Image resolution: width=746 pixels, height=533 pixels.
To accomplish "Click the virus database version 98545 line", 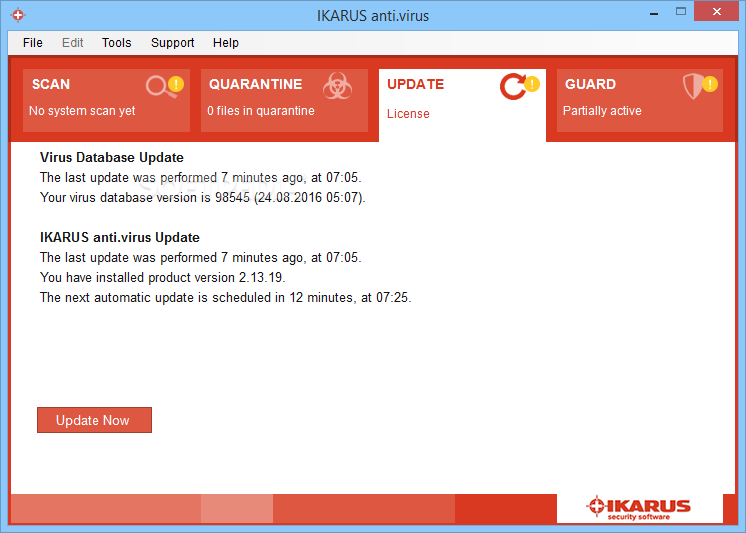I will click(203, 197).
